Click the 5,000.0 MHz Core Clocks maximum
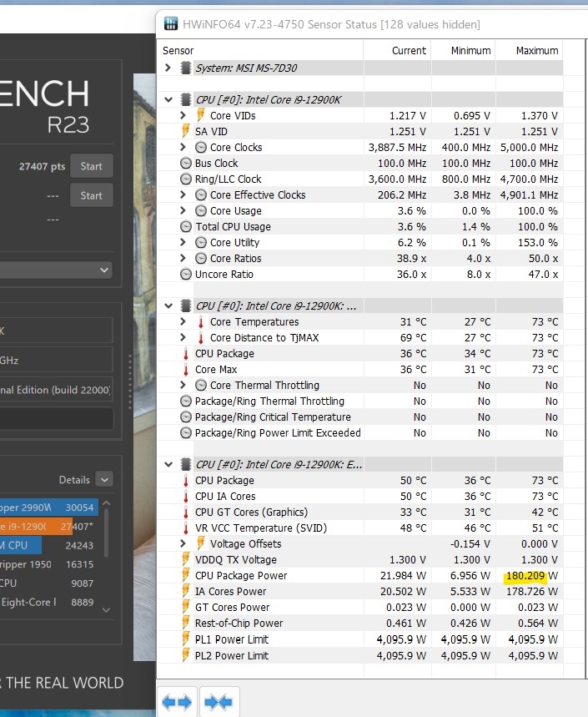This screenshot has width=588, height=717. coord(529,147)
